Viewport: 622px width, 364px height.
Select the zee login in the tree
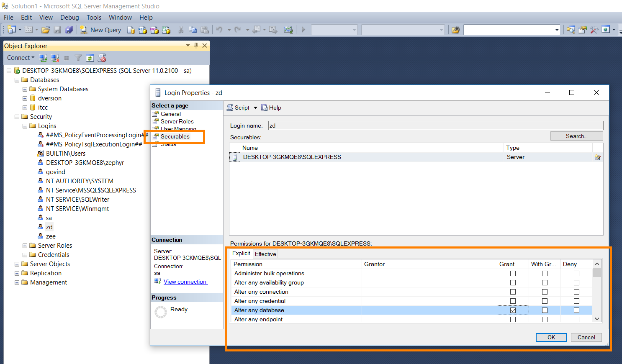pyautogui.click(x=51, y=236)
